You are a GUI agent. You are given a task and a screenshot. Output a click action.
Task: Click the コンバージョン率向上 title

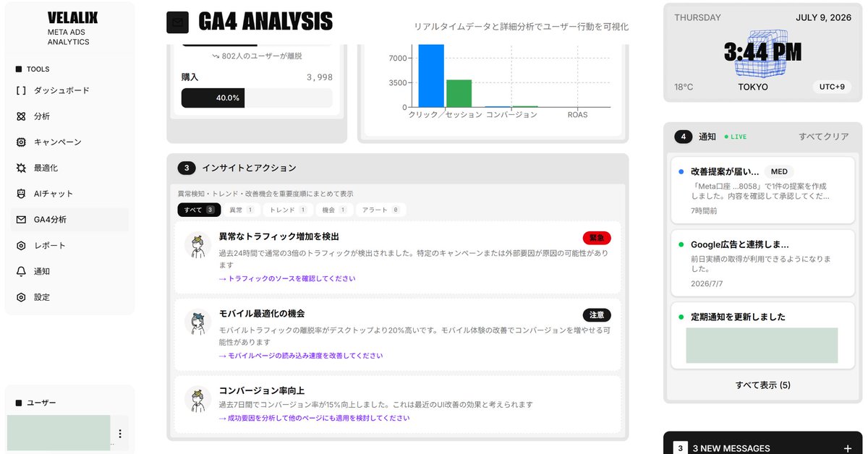pos(262,391)
